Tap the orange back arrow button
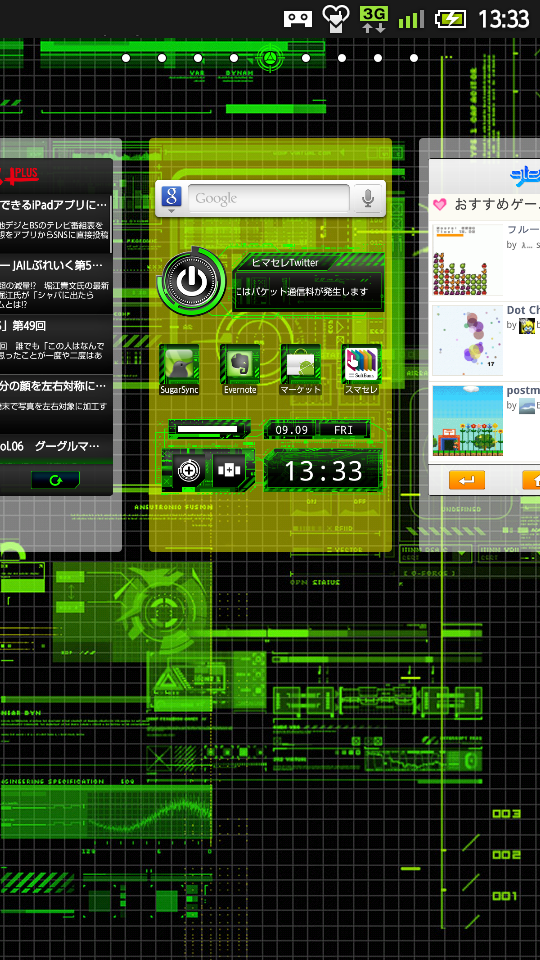The image size is (540, 960). (467, 480)
